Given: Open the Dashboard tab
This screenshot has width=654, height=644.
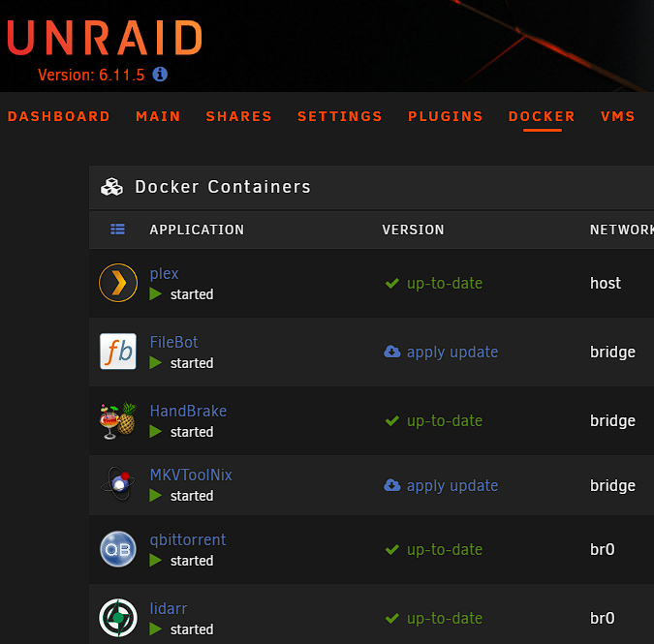Looking at the screenshot, I should tap(59, 116).
